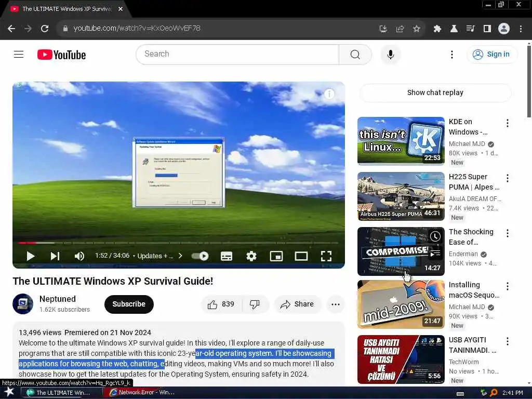This screenshot has height=399, width=532.
Task: Skip to the next video
Action: 55,256
